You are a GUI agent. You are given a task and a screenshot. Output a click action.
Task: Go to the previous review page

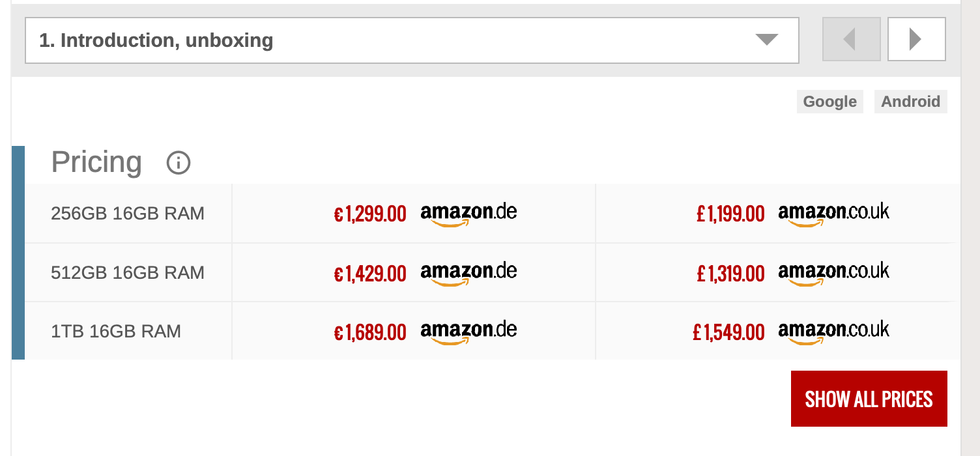point(851,40)
